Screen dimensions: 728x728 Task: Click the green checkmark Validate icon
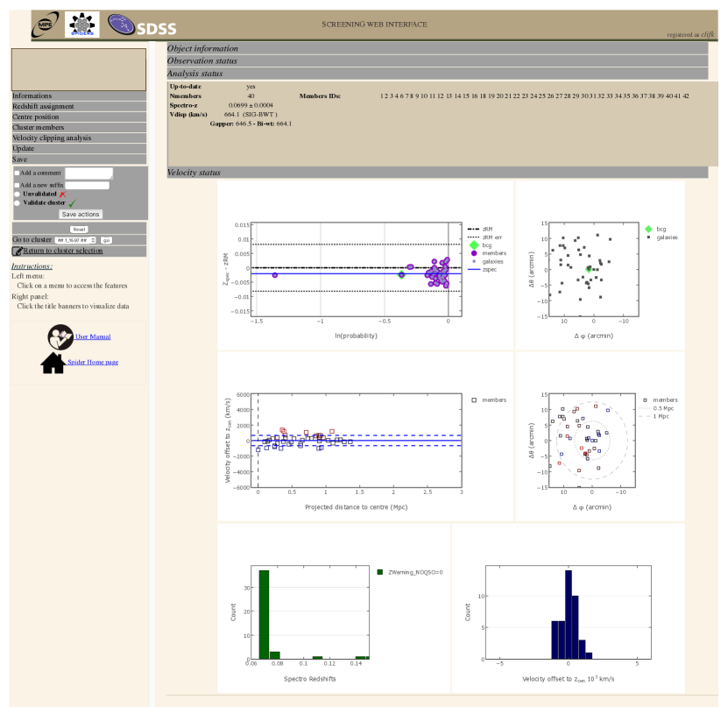(72, 203)
